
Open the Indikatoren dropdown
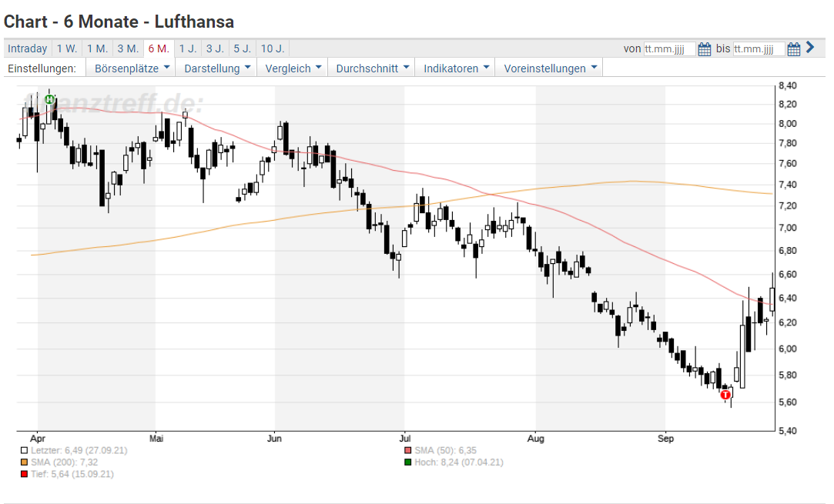pyautogui.click(x=456, y=68)
